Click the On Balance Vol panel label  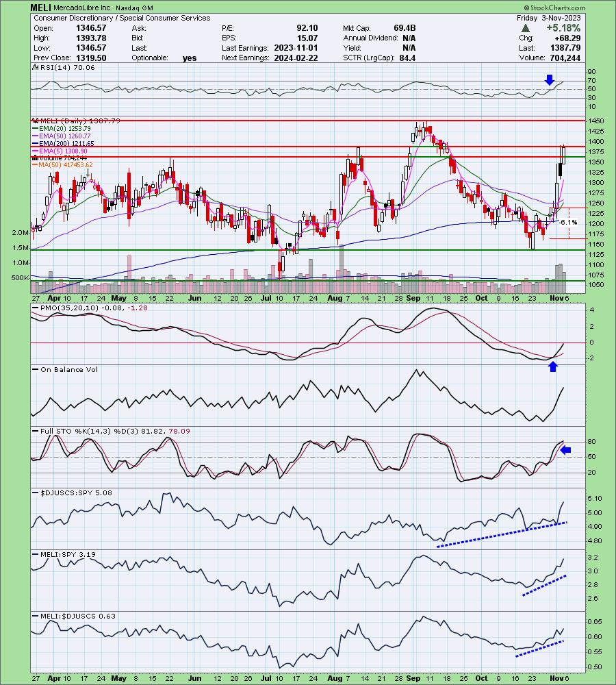[x=66, y=370]
